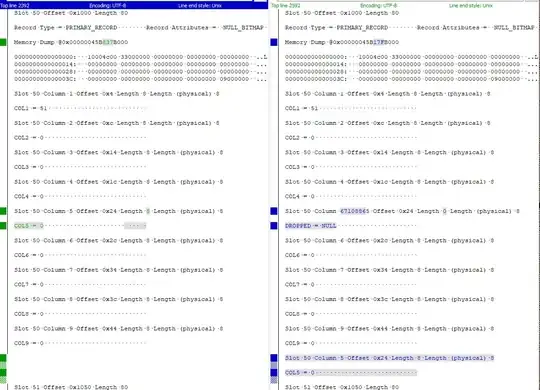
Task: Click right 'COL6 = 0' line
Action: coord(351,255)
